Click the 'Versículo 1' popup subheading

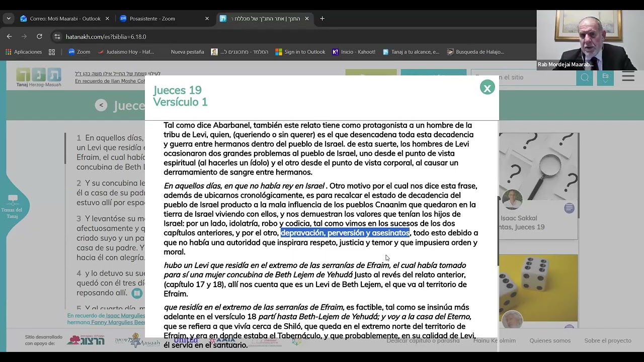tap(180, 102)
